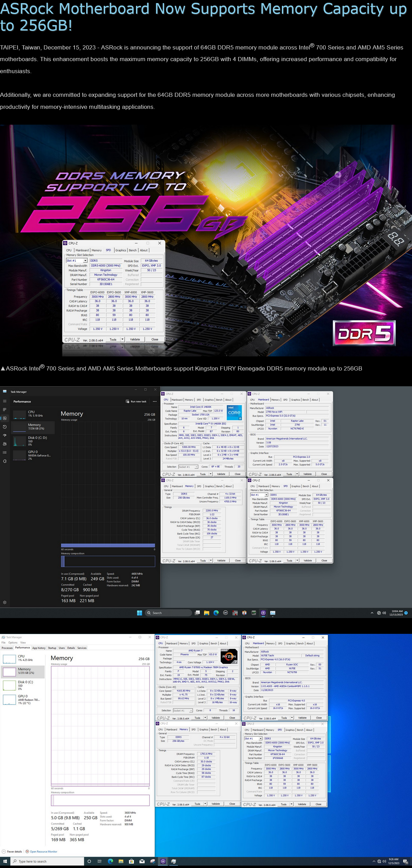Screen dimensions: 412x868
Task: Collapse Task Manager with Fewer details
Action: point(12,852)
